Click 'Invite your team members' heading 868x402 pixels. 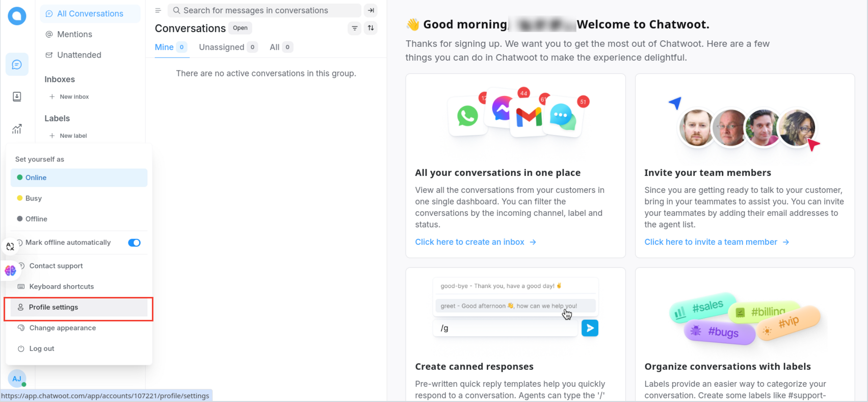click(707, 173)
